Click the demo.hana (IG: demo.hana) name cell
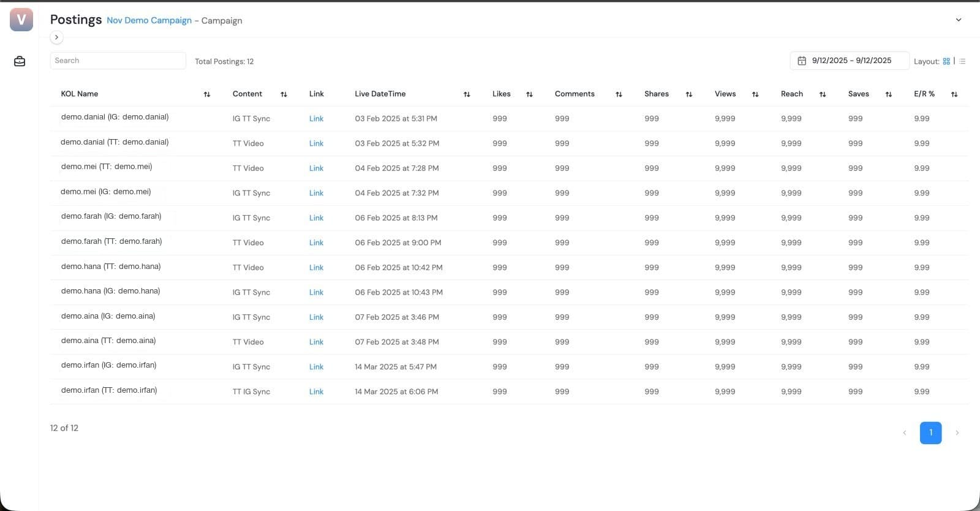The height and width of the screenshot is (511, 980). click(110, 291)
